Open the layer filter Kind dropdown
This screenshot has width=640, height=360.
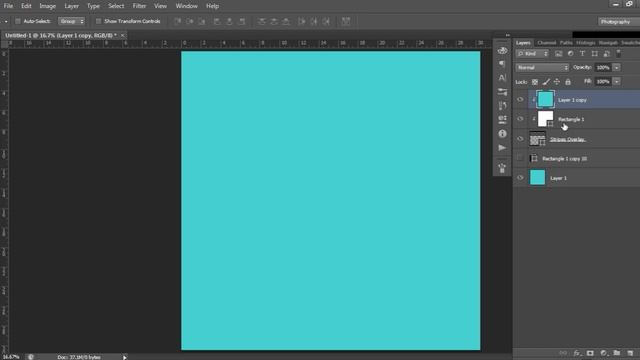(533, 54)
